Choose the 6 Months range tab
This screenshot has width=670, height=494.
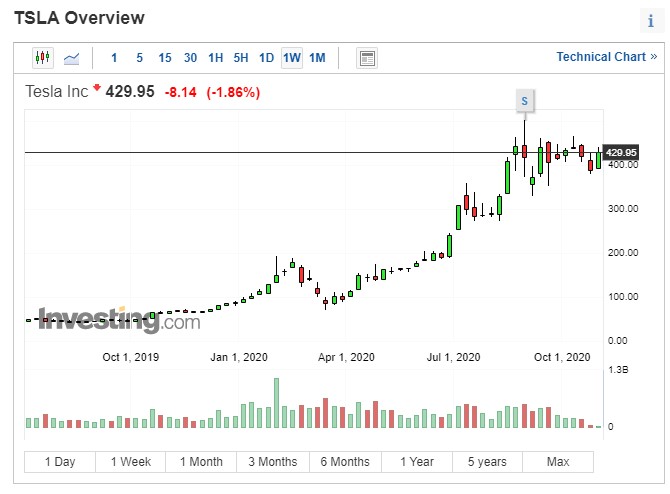coord(345,462)
